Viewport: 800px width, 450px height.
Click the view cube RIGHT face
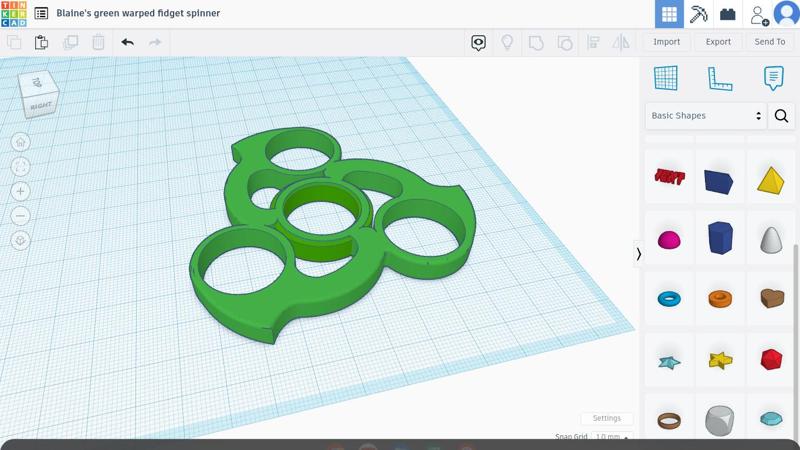coord(41,106)
